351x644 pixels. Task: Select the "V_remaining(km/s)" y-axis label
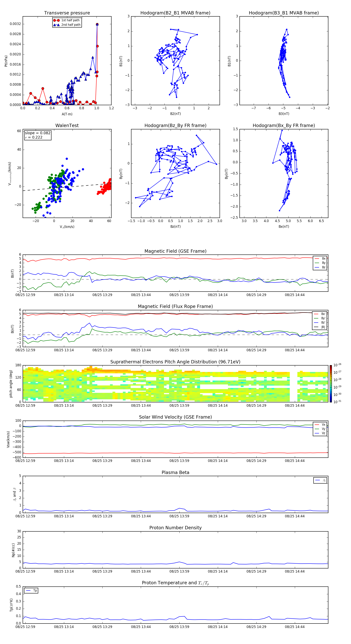pyautogui.click(x=10, y=173)
